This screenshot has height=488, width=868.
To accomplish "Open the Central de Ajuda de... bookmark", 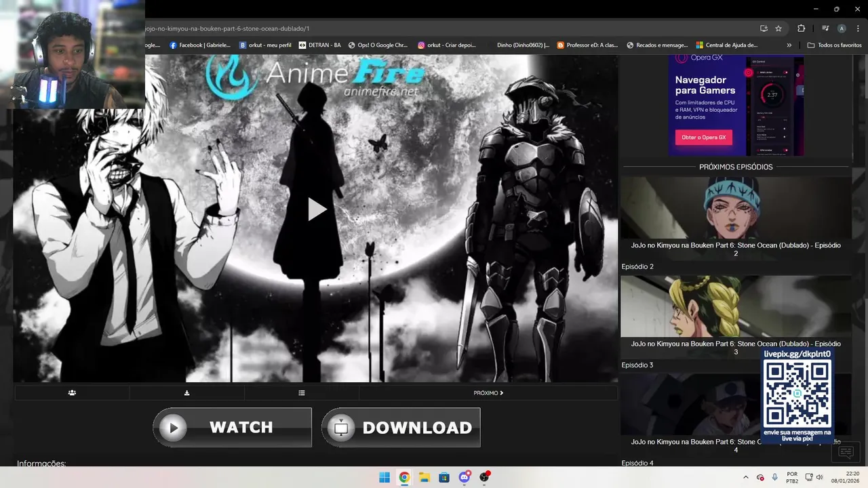I will point(726,45).
